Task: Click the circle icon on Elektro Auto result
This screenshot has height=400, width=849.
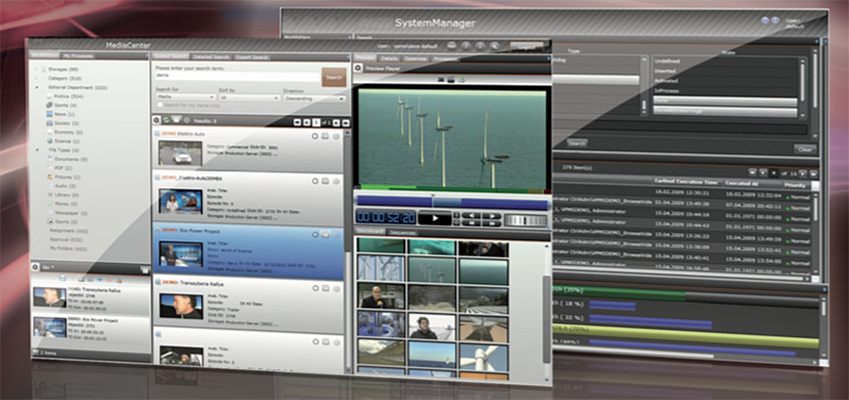Action: tap(315, 136)
